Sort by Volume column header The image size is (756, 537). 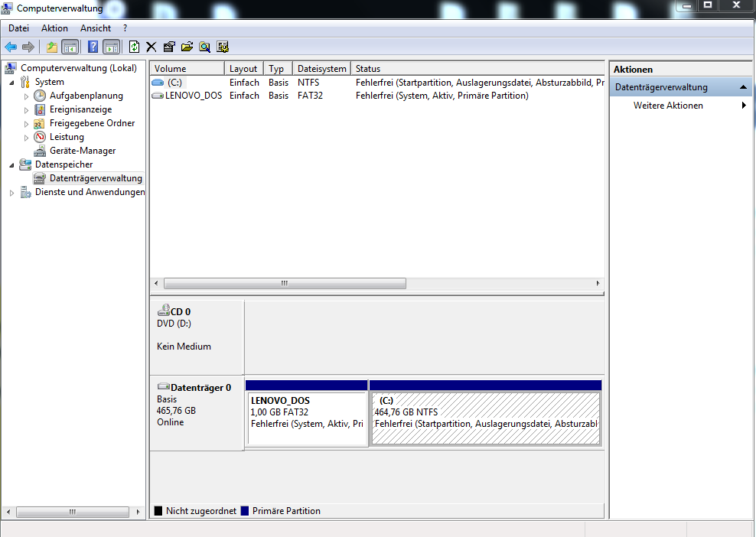coord(187,68)
